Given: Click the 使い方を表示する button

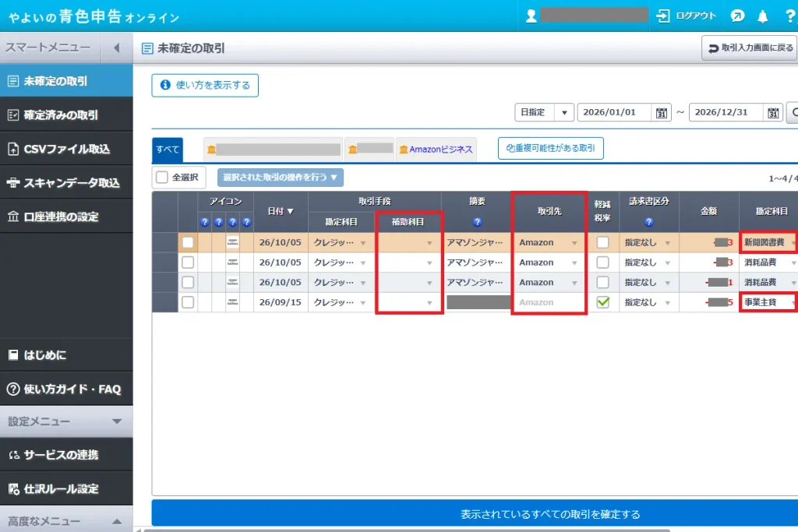Looking at the screenshot, I should (x=205, y=86).
